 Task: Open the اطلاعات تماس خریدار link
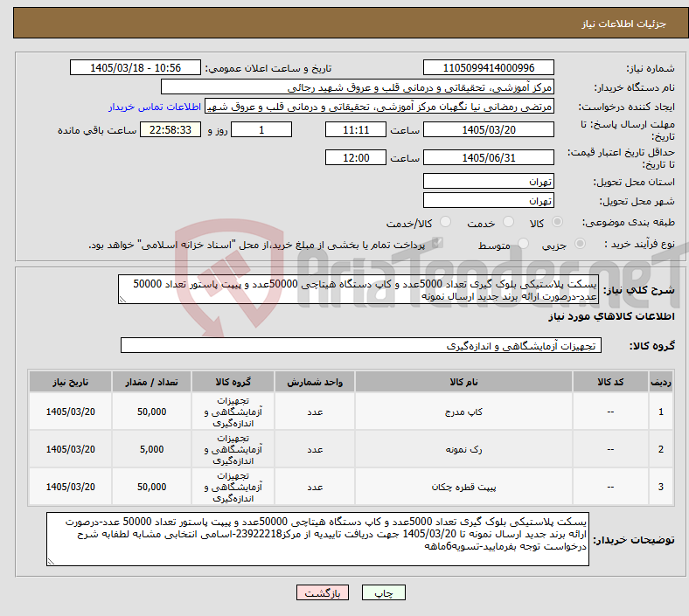pyautogui.click(x=155, y=107)
